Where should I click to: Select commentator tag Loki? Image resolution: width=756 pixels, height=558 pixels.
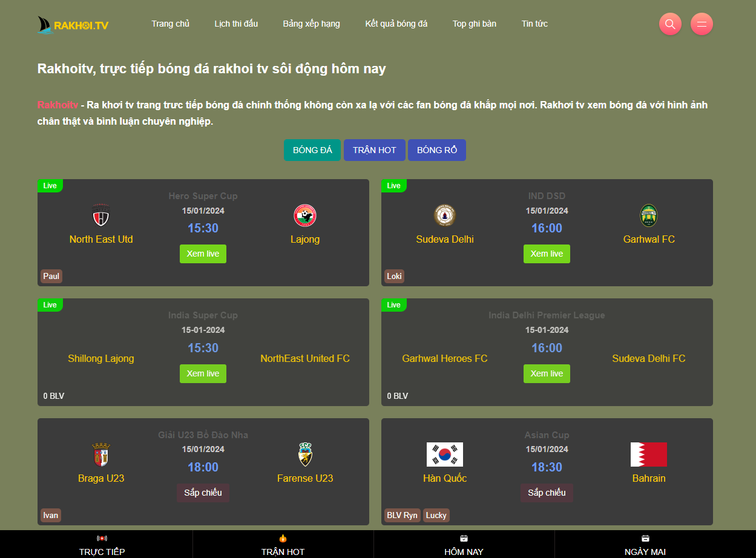[x=394, y=276]
